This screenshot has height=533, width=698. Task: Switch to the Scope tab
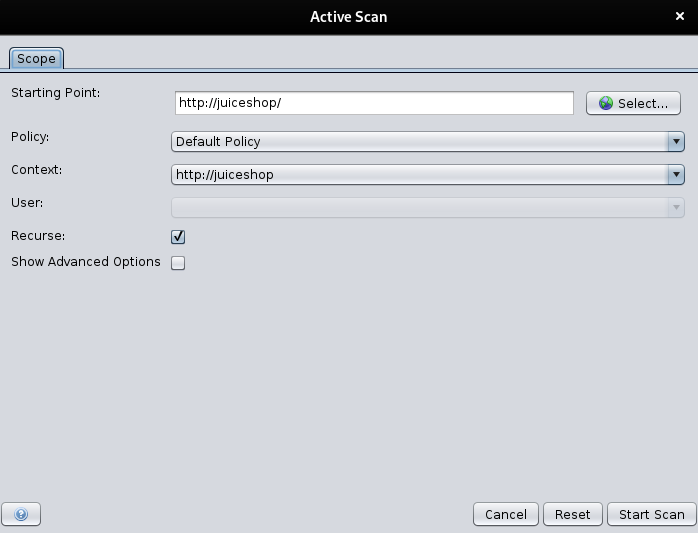click(37, 59)
